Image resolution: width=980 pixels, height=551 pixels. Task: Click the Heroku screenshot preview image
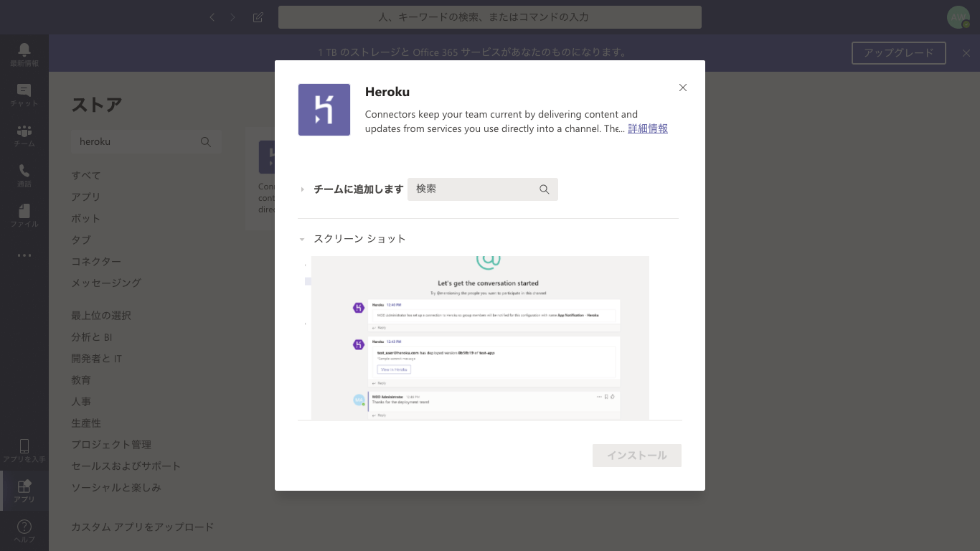[480, 338]
